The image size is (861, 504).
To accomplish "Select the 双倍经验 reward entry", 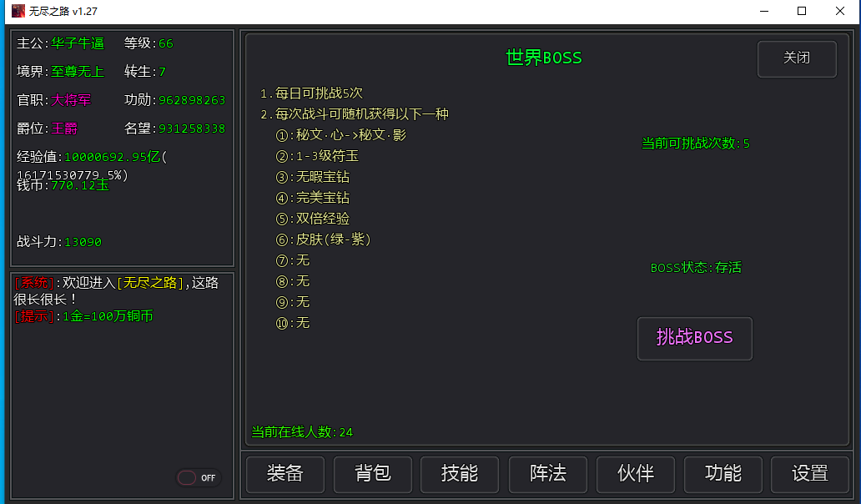I will pos(322,219).
